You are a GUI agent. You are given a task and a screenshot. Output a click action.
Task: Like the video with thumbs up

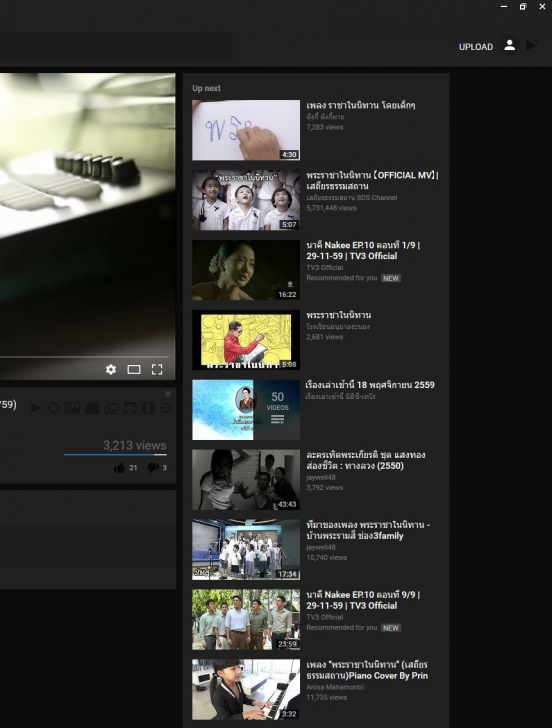tap(119, 468)
